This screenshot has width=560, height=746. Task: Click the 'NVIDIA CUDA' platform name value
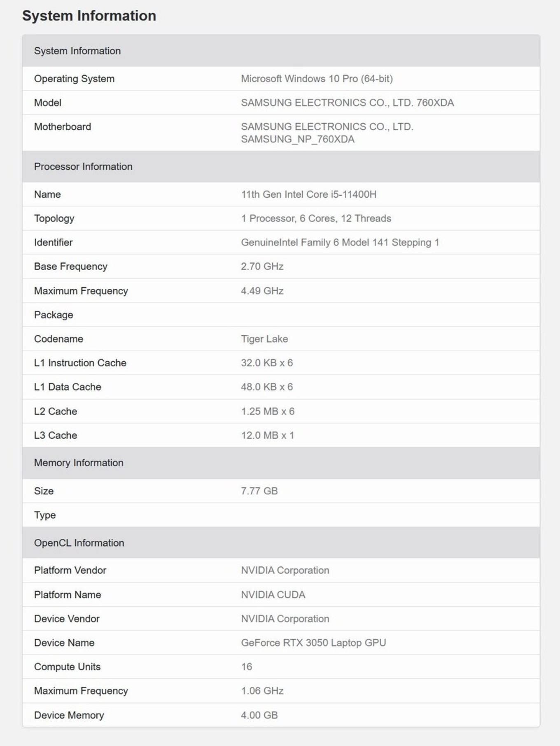click(x=273, y=595)
